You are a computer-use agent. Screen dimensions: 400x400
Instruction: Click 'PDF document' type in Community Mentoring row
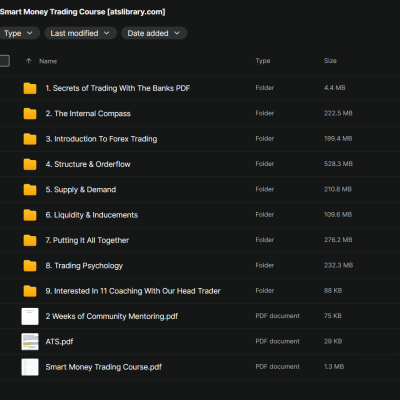point(277,316)
